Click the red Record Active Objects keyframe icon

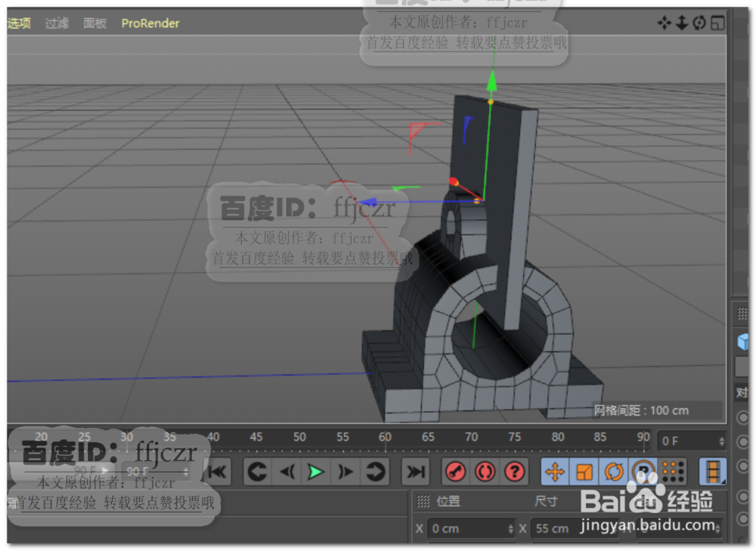456,472
